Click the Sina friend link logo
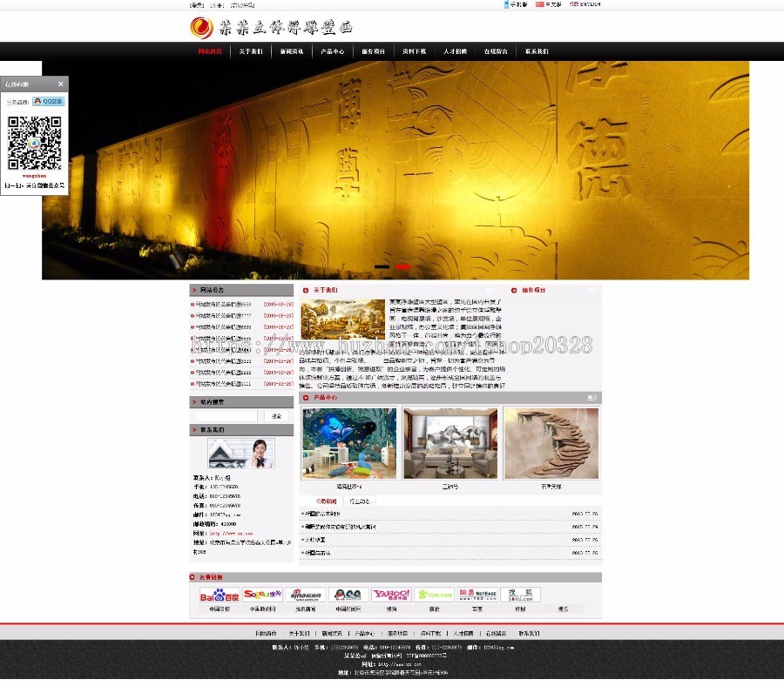Image resolution: width=784 pixels, height=686 pixels. [x=306, y=595]
